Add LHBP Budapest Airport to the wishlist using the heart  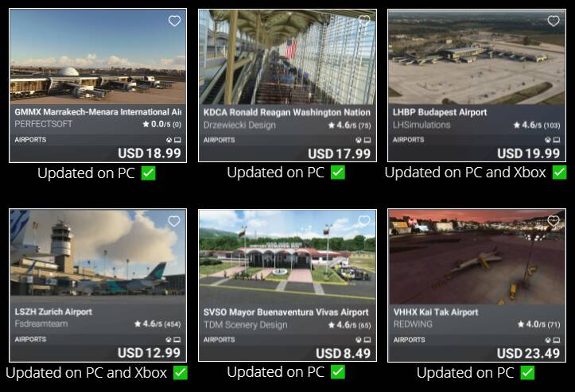click(554, 21)
